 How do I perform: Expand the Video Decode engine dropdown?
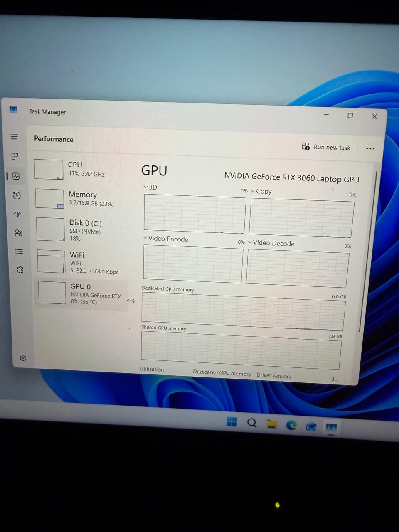coord(250,242)
